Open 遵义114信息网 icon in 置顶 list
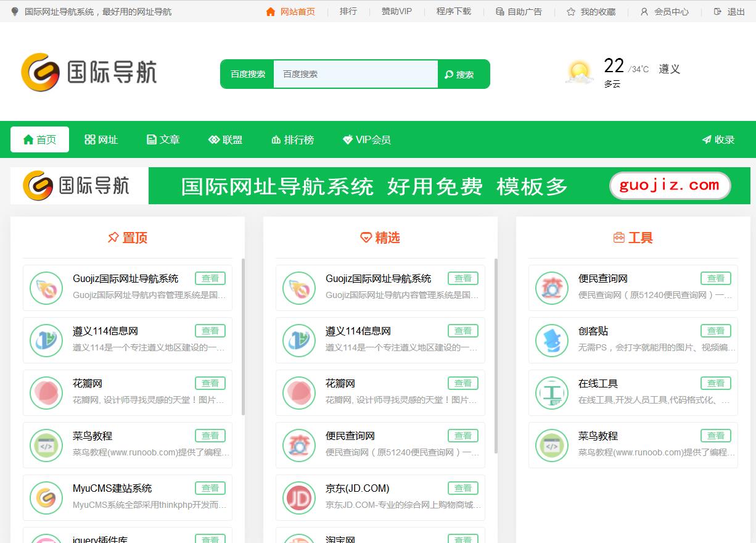The width and height of the screenshot is (756, 543). tap(46, 341)
